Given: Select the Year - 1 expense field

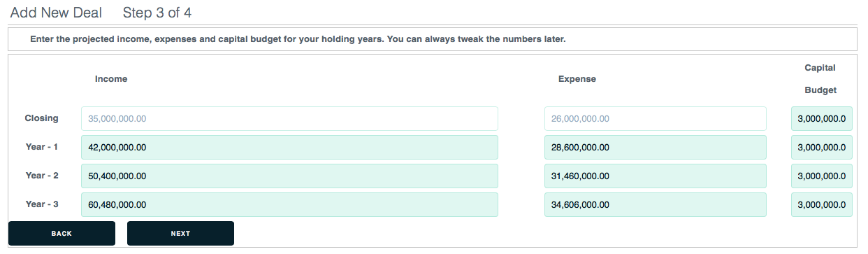Looking at the screenshot, I should pos(656,147).
